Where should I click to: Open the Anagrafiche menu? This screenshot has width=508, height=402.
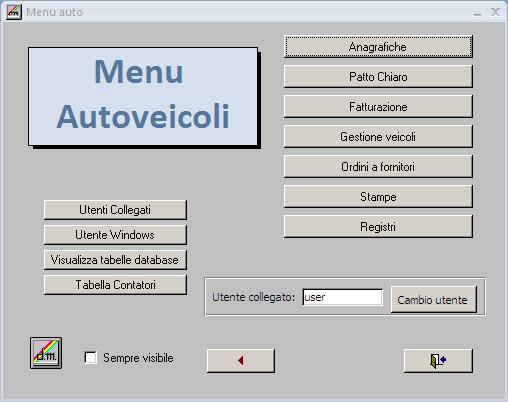(x=378, y=47)
